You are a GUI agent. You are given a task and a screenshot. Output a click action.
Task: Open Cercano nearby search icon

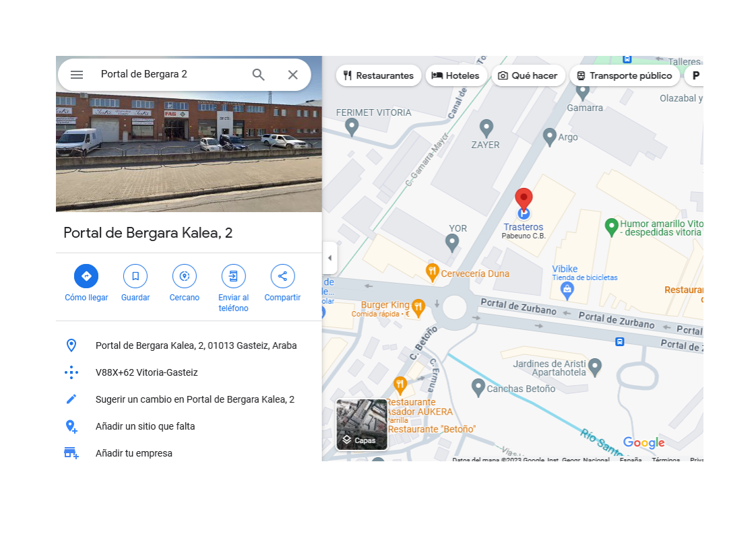coord(185,276)
